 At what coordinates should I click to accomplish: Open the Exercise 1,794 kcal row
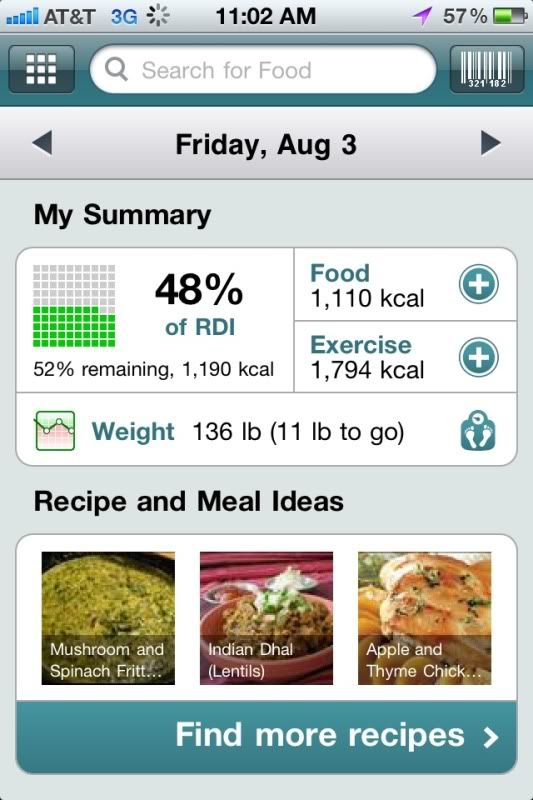(x=405, y=357)
